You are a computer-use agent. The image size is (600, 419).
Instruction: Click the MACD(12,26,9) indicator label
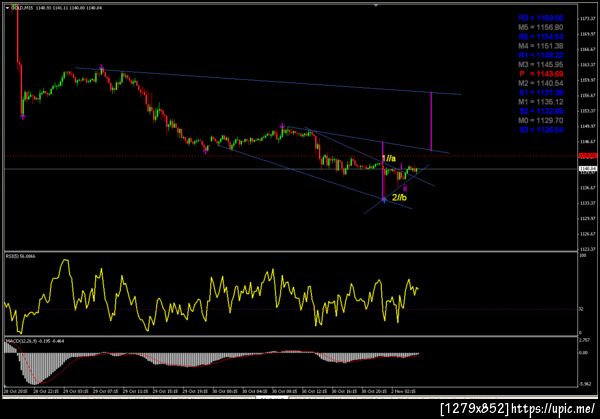35,341
